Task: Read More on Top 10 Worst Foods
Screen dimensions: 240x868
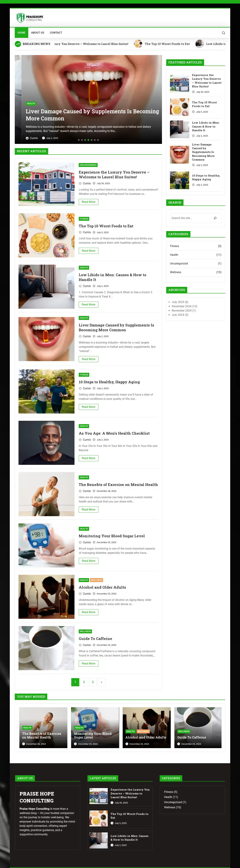Action: tap(88, 251)
